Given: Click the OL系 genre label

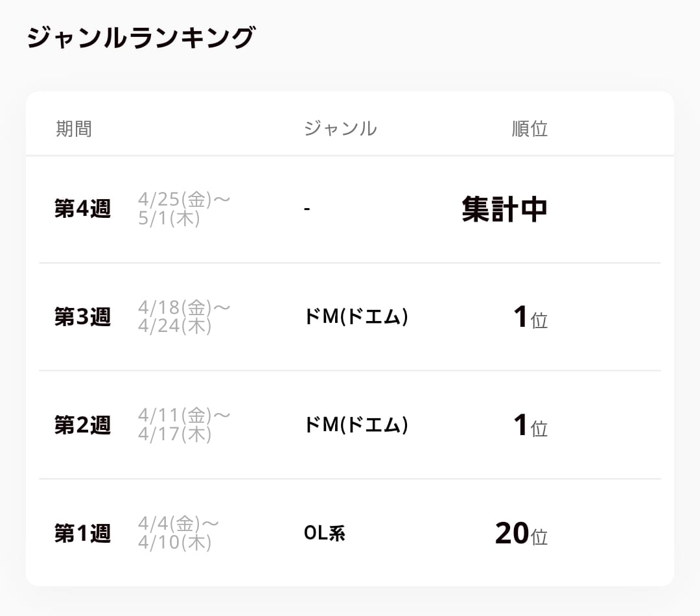Looking at the screenshot, I should pyautogui.click(x=324, y=534).
